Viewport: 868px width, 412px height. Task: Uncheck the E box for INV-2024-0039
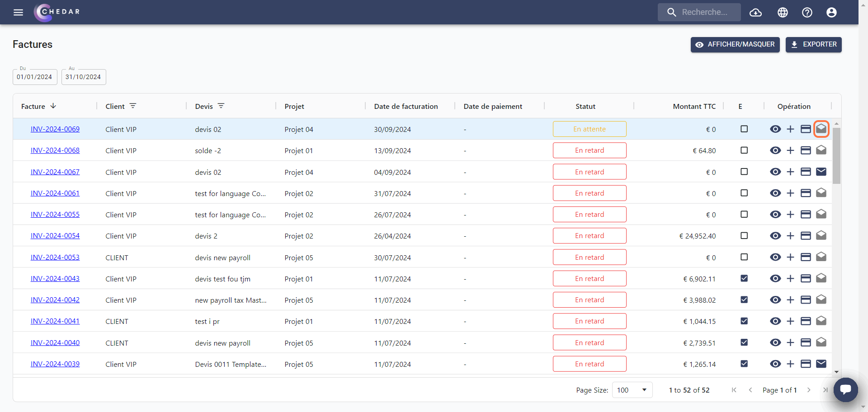click(744, 364)
